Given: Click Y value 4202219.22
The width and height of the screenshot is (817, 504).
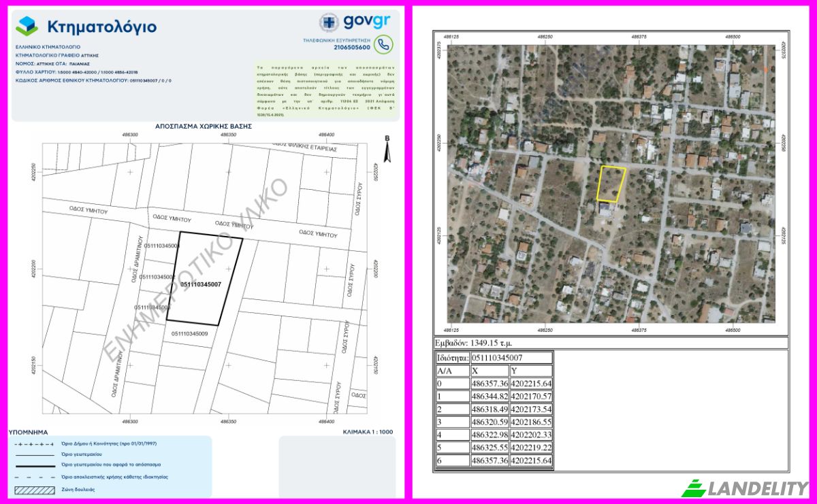Looking at the screenshot, I should pos(531,448).
